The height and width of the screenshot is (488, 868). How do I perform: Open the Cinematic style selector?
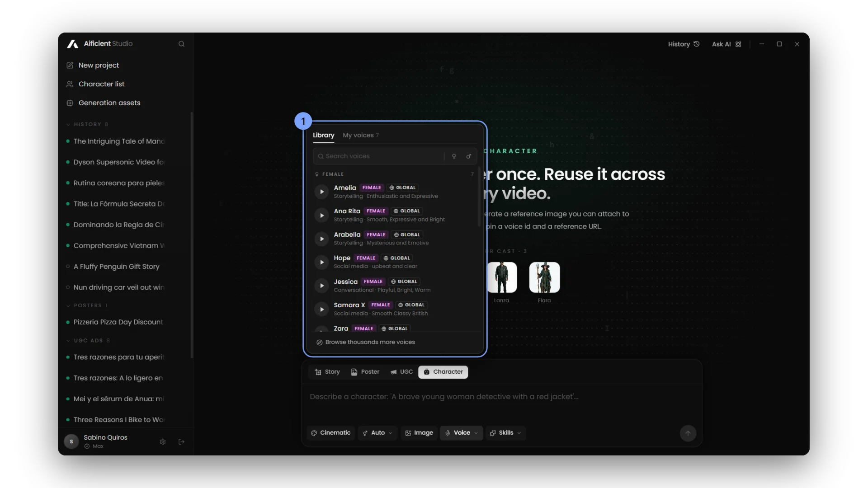(330, 433)
